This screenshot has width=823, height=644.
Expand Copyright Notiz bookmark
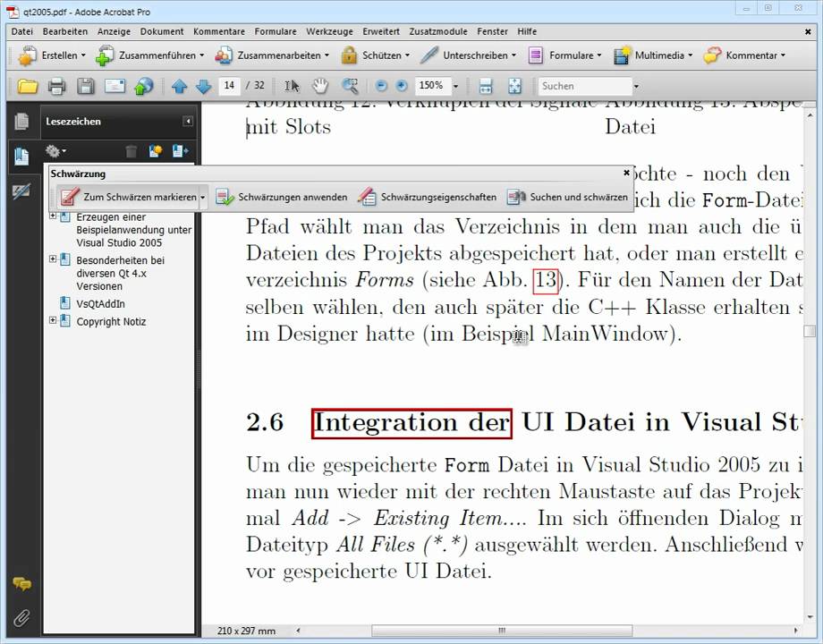click(53, 319)
